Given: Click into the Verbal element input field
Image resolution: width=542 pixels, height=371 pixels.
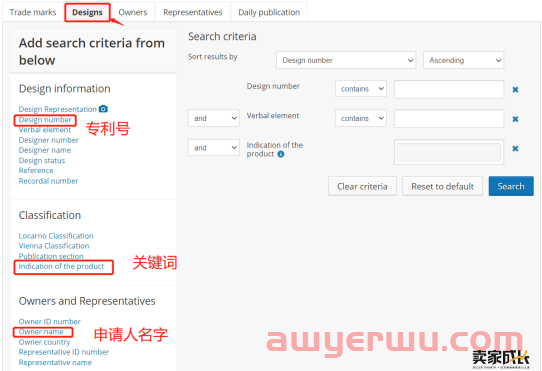Looking at the screenshot, I should pyautogui.click(x=449, y=119).
